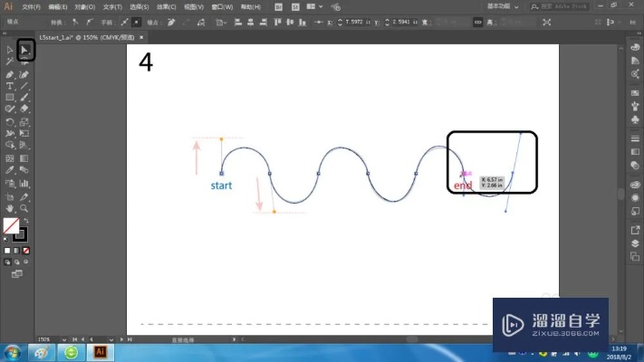
Task: Open the 基本功能 workspace dropdown
Action: click(503, 6)
